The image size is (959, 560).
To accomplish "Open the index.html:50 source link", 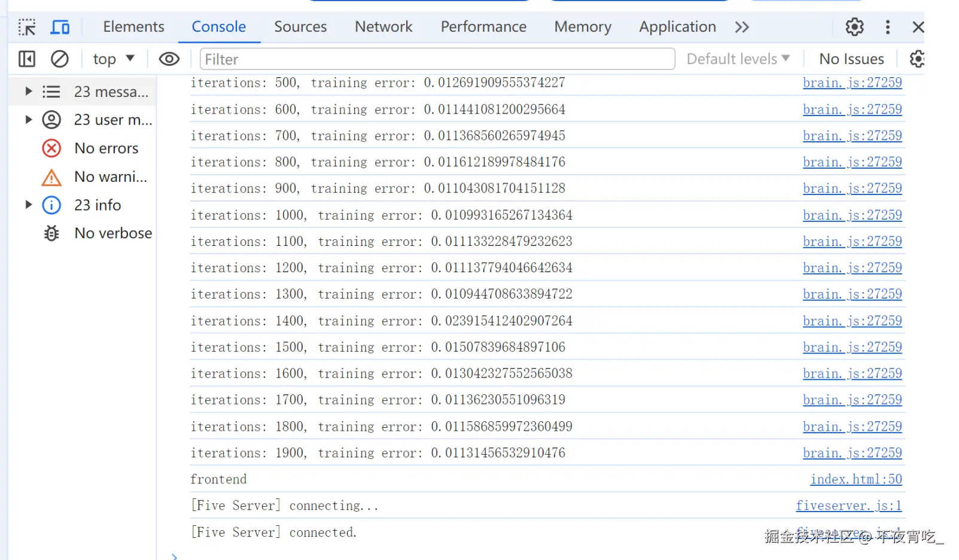I will [x=856, y=480].
